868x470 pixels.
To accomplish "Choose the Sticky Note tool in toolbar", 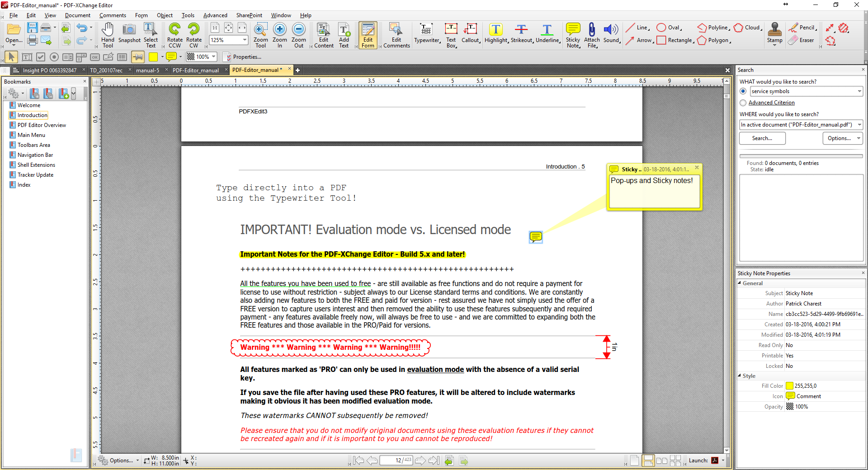I will tap(573, 35).
